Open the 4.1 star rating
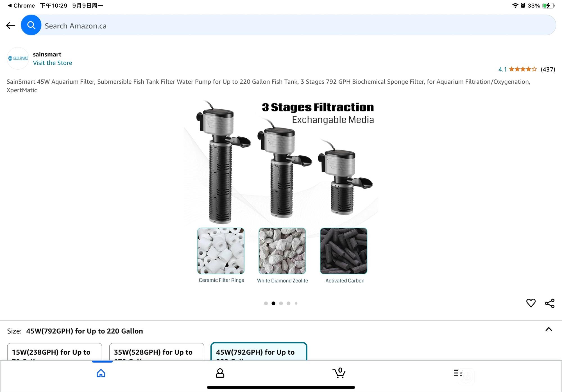 [517, 69]
